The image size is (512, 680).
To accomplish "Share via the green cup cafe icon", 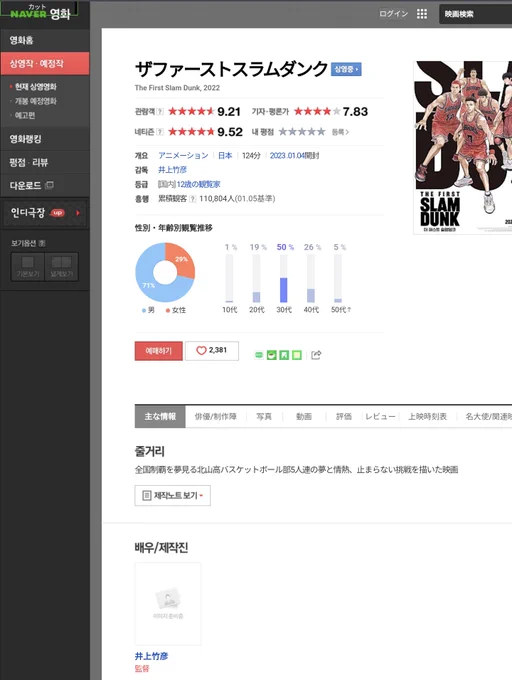I will 272,355.
